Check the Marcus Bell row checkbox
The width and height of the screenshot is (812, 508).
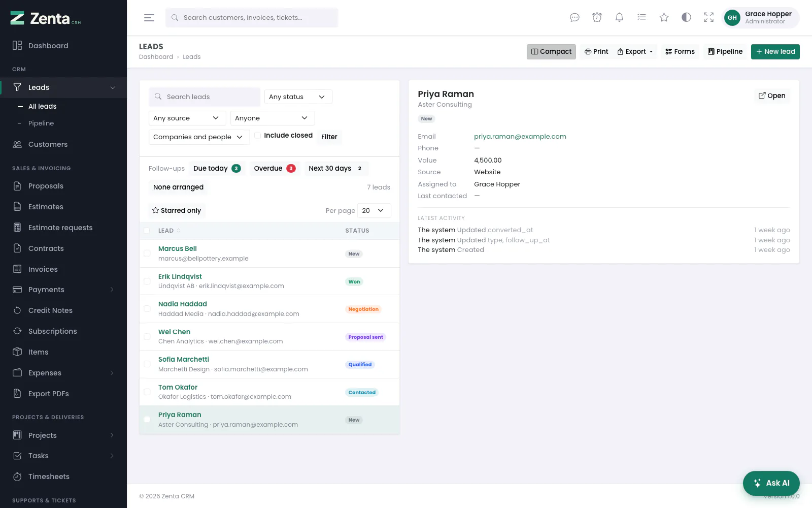(x=147, y=253)
